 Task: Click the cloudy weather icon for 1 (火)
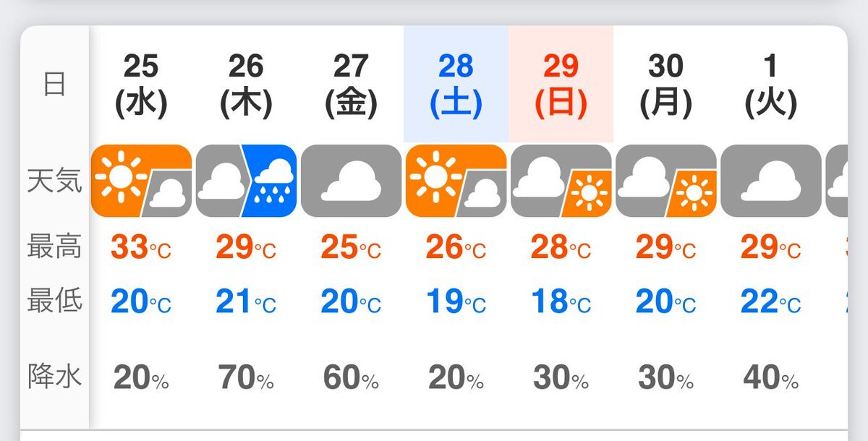(x=771, y=181)
